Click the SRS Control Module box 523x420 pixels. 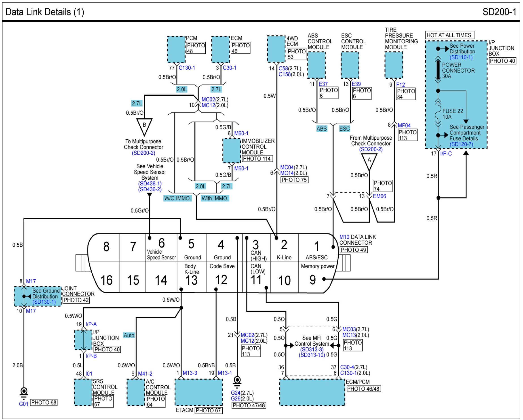[x=83, y=392]
